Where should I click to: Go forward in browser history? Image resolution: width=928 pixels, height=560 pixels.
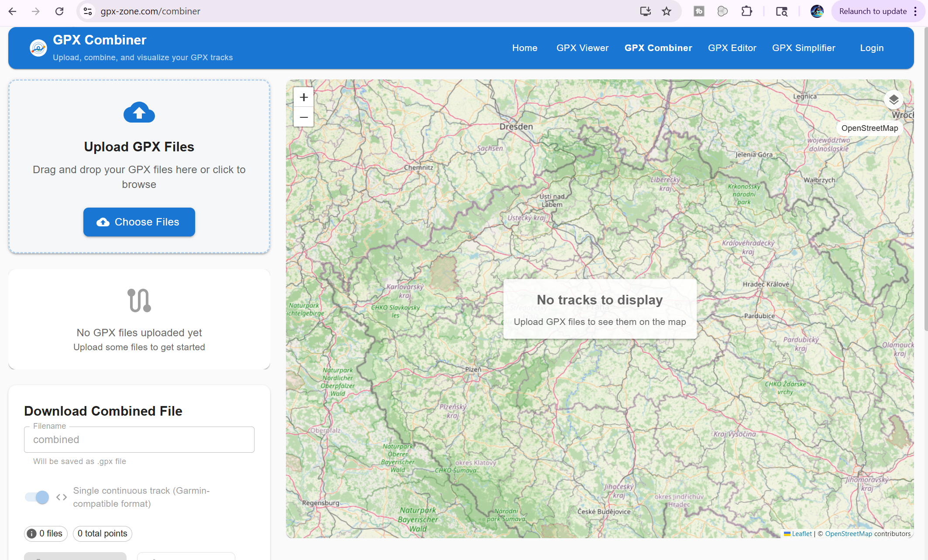[x=36, y=11]
